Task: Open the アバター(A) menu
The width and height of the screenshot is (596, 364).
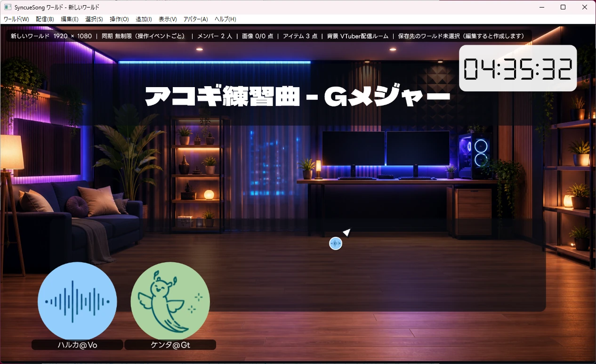Action: pos(195,19)
